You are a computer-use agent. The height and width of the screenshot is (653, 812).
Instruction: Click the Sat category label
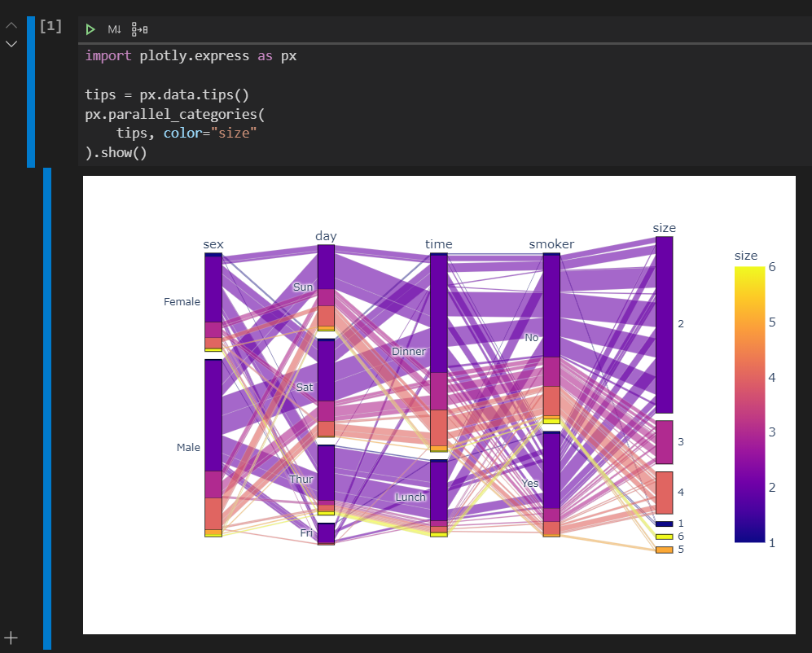click(x=305, y=387)
